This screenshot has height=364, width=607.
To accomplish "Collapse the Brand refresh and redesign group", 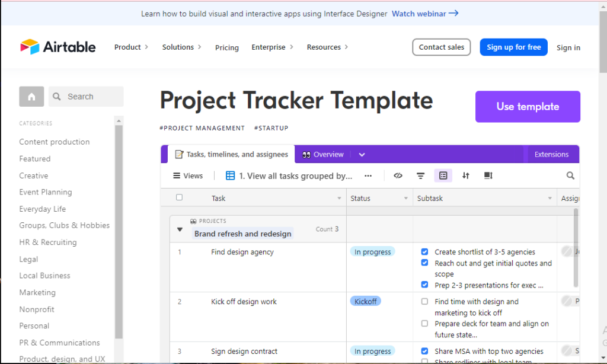I will tap(180, 229).
